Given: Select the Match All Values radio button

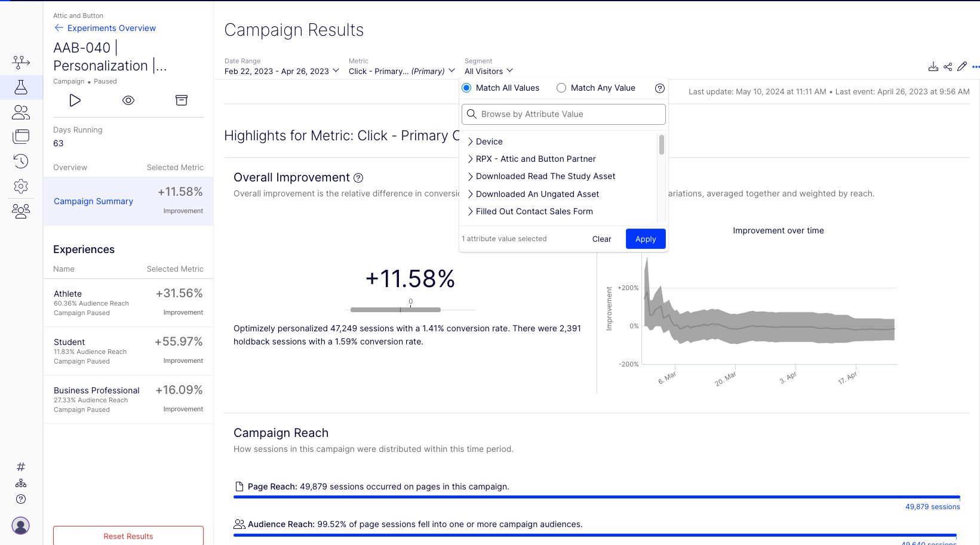Looking at the screenshot, I should (467, 88).
